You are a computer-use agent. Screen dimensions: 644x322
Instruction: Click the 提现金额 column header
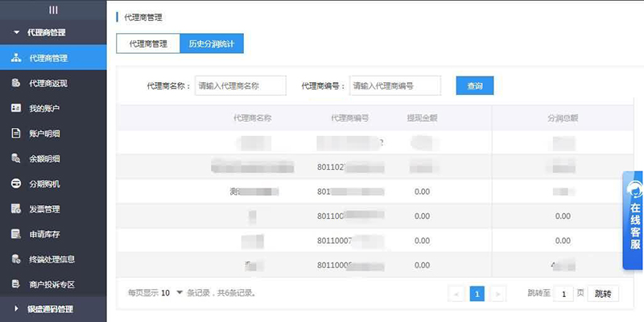(422, 118)
